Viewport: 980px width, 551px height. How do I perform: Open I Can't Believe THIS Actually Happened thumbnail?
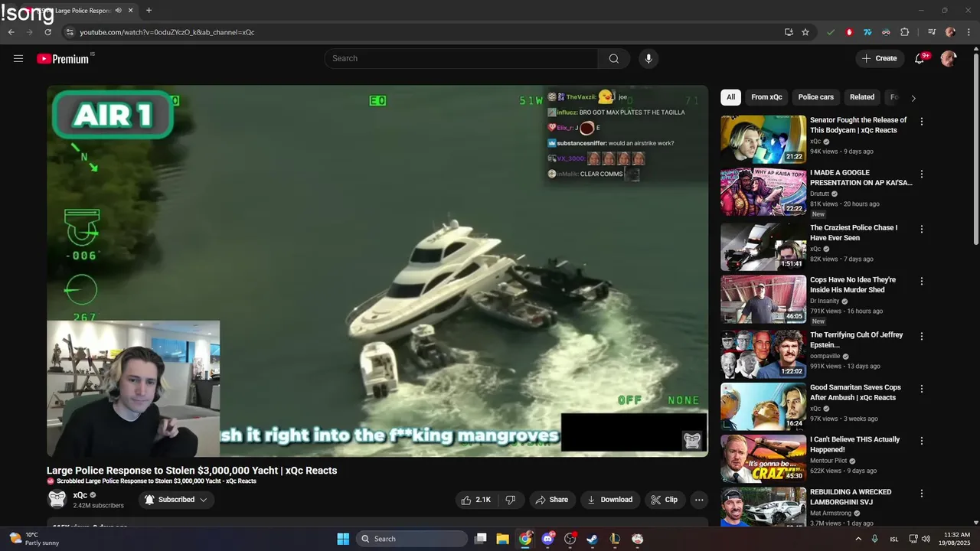click(x=763, y=458)
